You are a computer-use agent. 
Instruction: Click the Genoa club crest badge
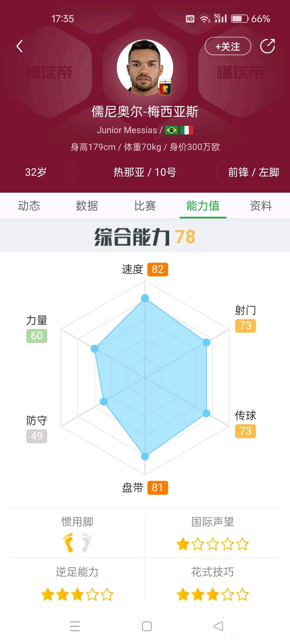pyautogui.click(x=165, y=87)
